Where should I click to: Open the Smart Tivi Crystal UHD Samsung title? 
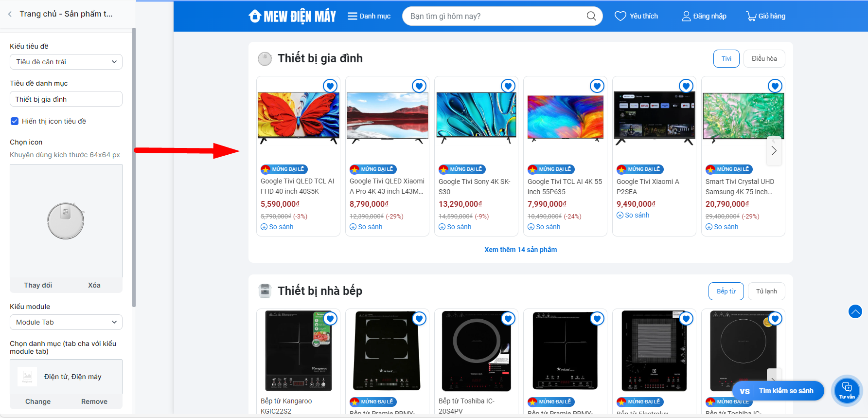pyautogui.click(x=740, y=187)
